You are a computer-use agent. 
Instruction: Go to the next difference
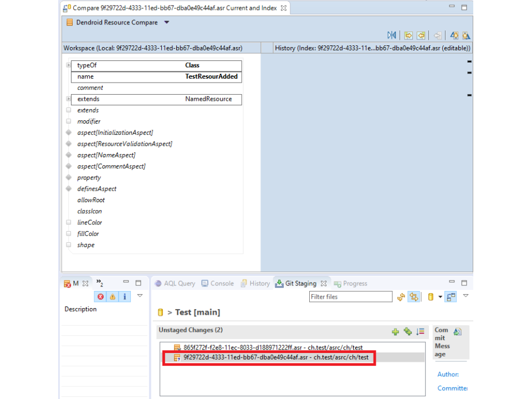click(x=454, y=35)
